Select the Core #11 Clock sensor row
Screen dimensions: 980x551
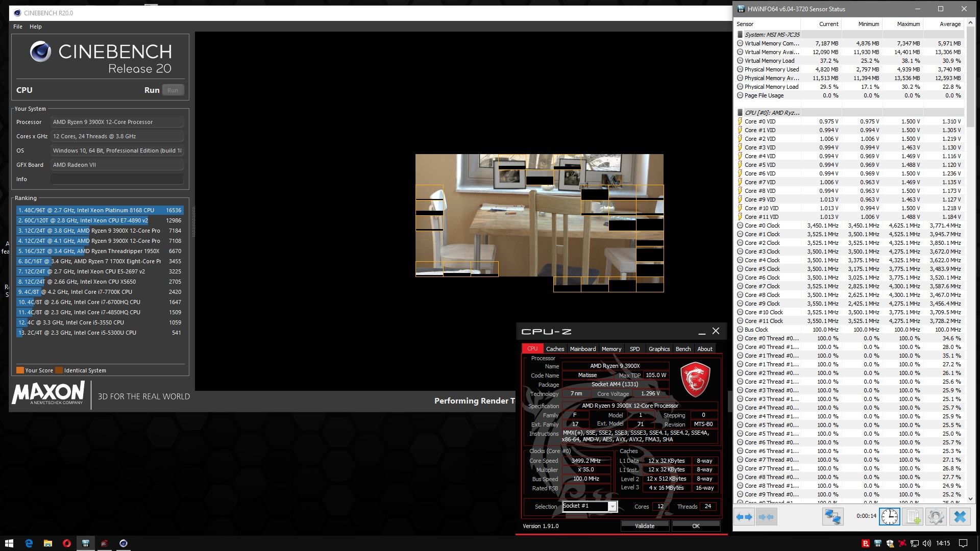[849, 321]
